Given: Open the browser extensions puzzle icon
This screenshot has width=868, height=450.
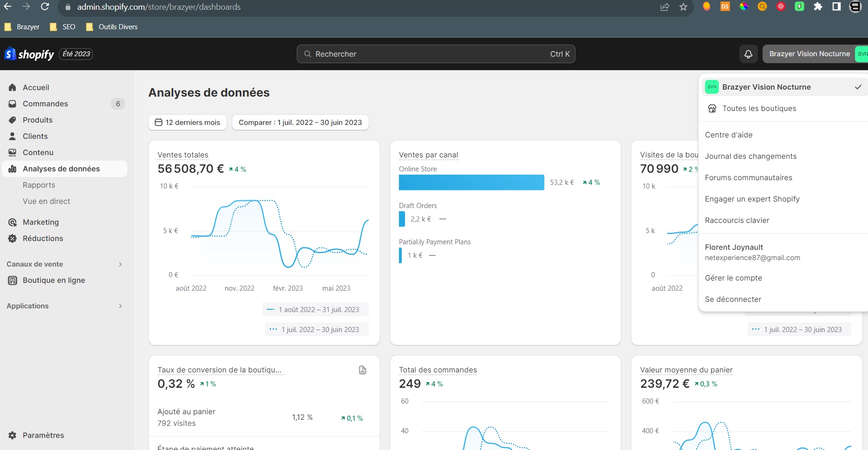Looking at the screenshot, I should 818,7.
